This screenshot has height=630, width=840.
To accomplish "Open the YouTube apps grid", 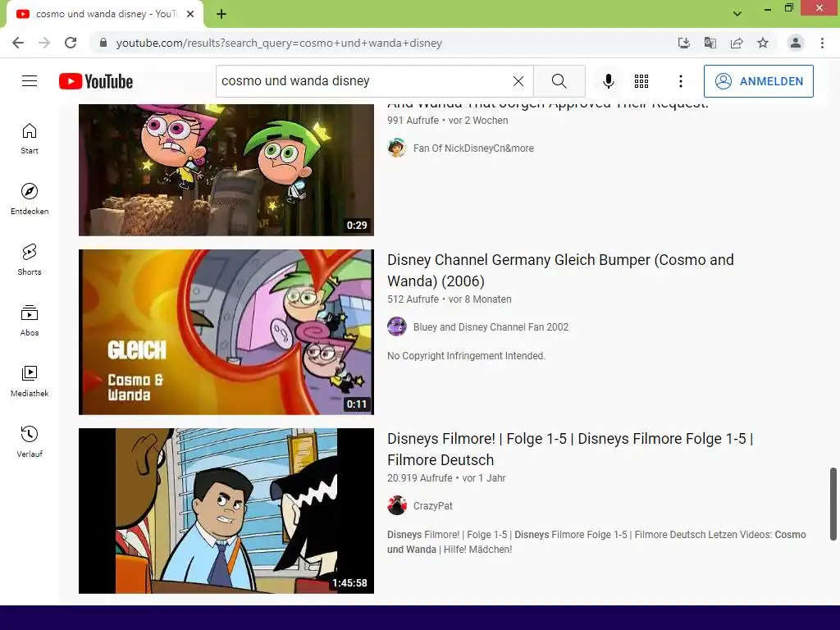I will 641,81.
